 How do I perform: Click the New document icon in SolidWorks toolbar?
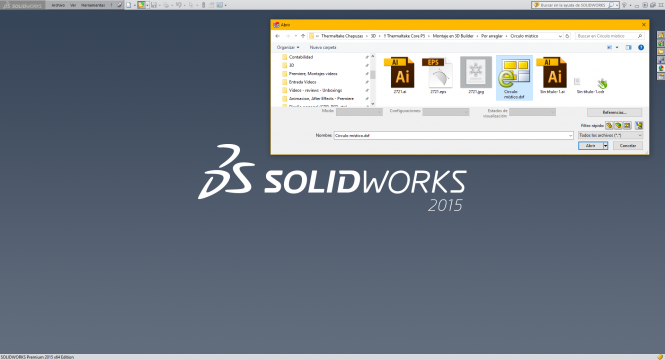[x=129, y=5]
